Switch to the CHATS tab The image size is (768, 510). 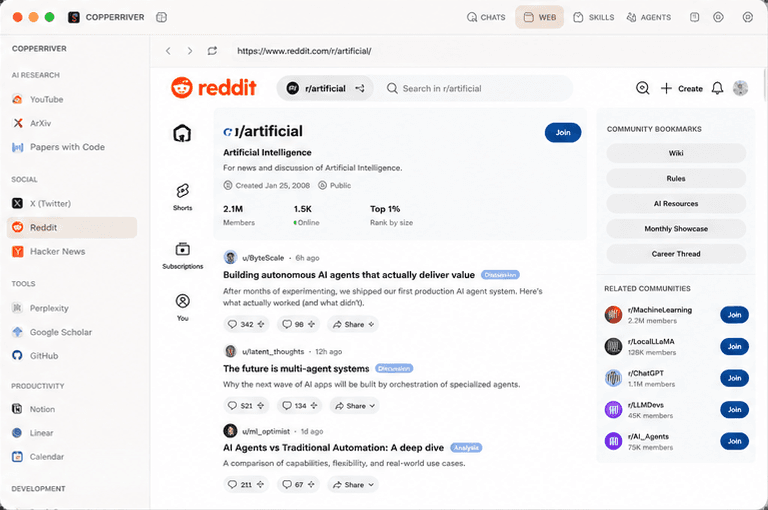[x=486, y=18]
